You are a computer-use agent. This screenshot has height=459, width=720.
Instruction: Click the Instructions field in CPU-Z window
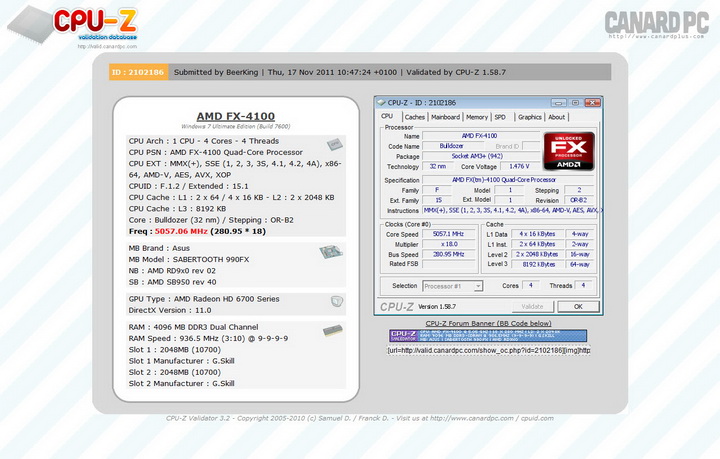(512, 210)
